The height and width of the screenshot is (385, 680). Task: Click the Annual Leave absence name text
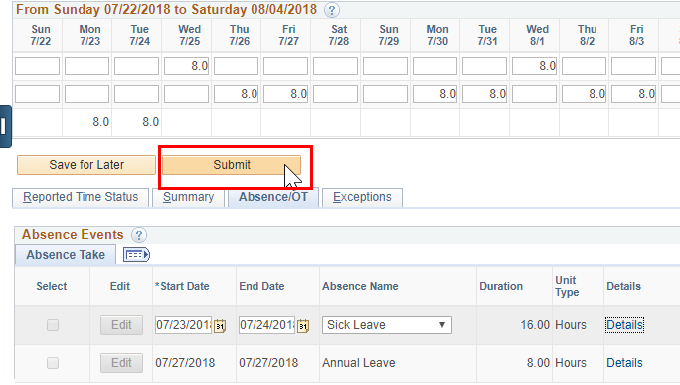tap(359, 362)
